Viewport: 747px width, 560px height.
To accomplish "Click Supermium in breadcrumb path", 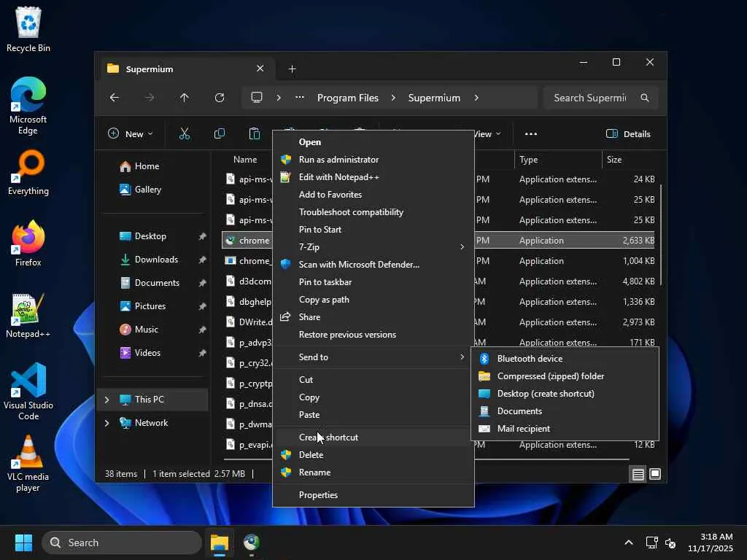I will pyautogui.click(x=434, y=98).
